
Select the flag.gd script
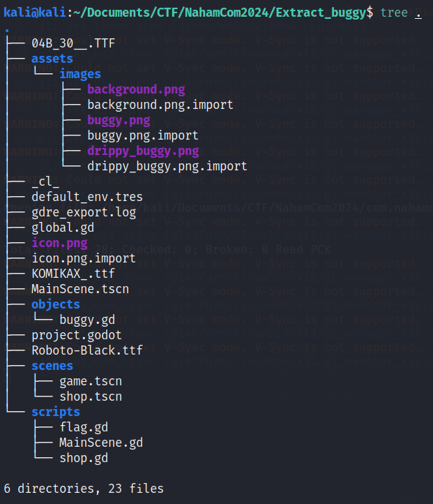pos(84,427)
